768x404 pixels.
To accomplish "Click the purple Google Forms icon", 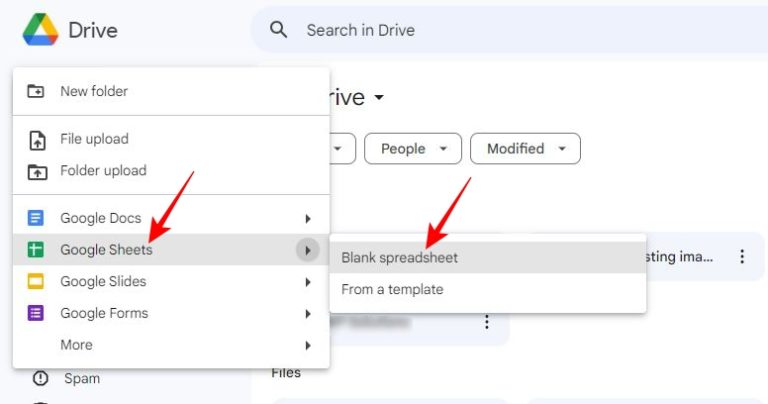I will (x=35, y=313).
